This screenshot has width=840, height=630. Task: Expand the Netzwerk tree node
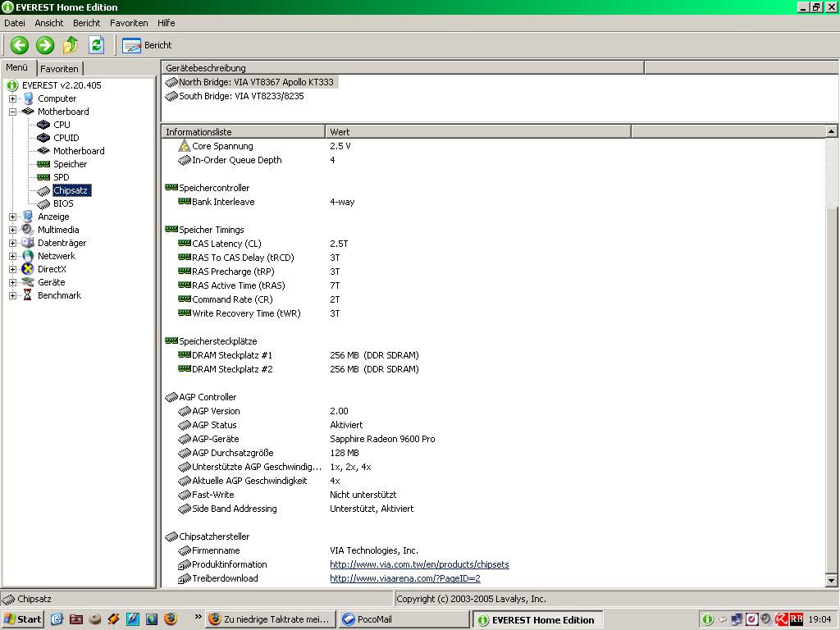(x=13, y=256)
